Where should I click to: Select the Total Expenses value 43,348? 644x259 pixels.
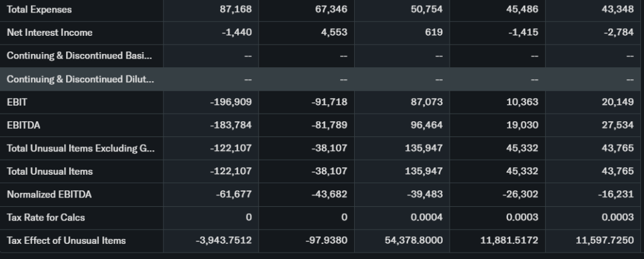click(618, 9)
